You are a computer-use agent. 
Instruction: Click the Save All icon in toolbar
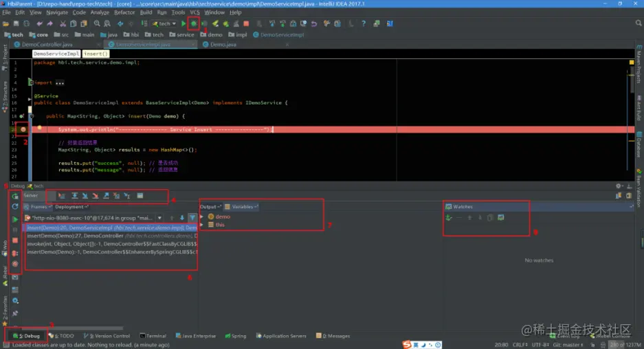pyautogui.click(x=16, y=24)
